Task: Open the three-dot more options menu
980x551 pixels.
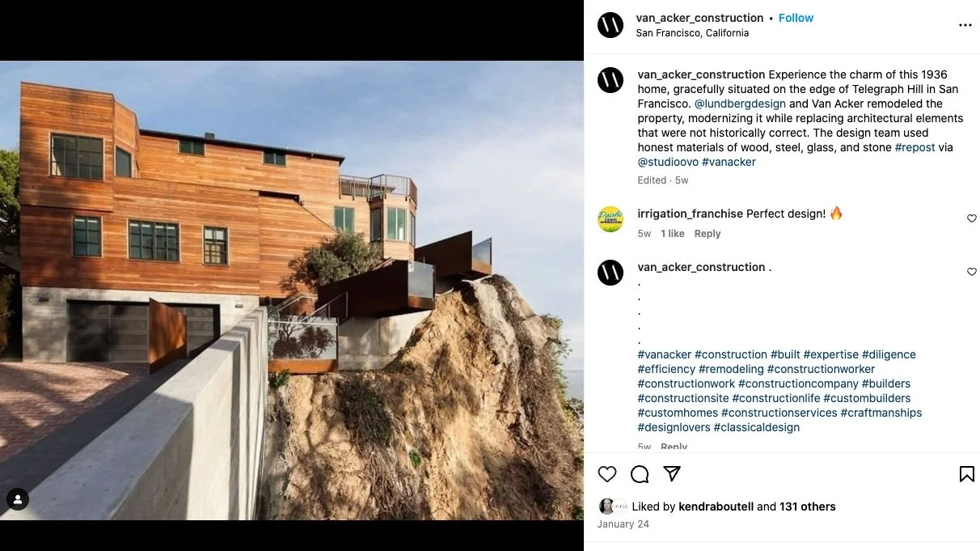Action: tap(965, 25)
